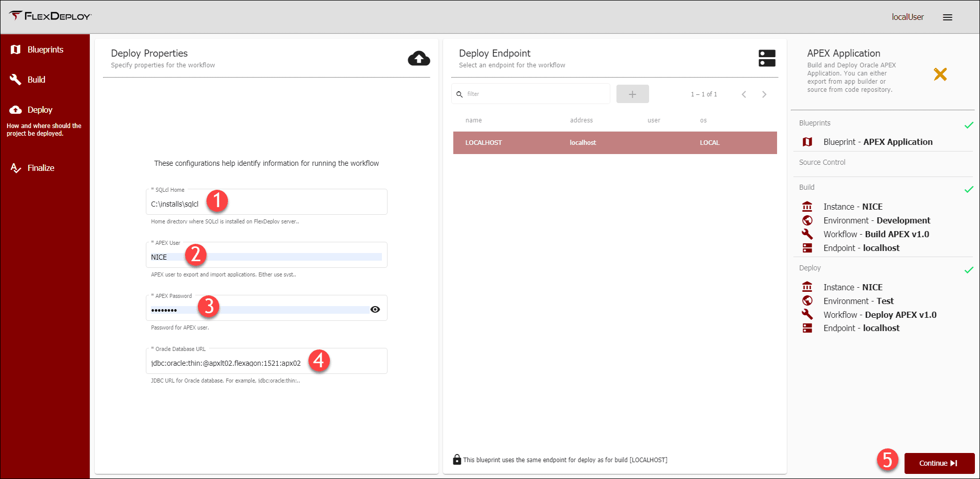Click the cloud upload icon in Deploy Properties
The width and height of the screenshot is (980, 479).
pos(419,59)
